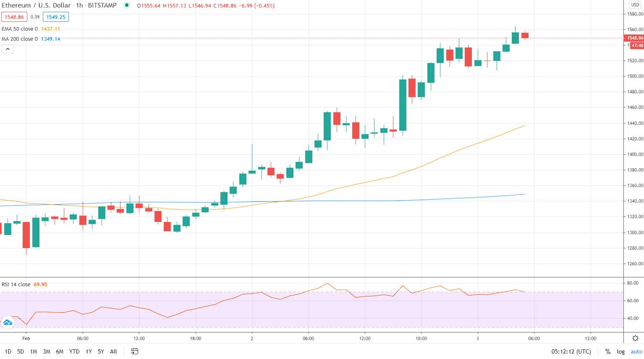The image size is (644, 359).
Task: Open the USD currency selector
Action: pyautogui.click(x=635, y=5)
